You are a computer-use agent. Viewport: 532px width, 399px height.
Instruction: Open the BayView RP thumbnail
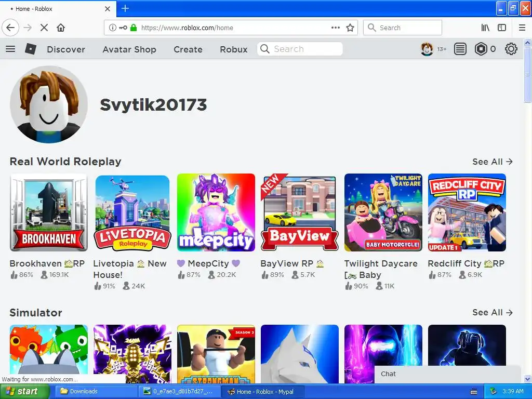click(300, 212)
